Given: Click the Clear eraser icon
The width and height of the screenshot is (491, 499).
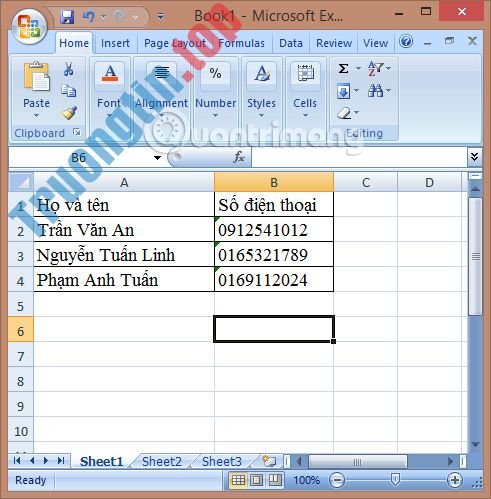Looking at the screenshot, I should (344, 113).
